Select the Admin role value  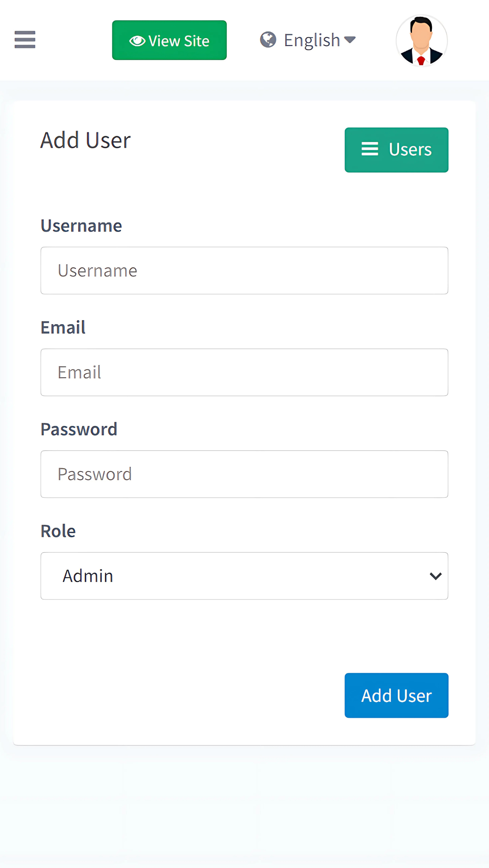click(x=88, y=576)
